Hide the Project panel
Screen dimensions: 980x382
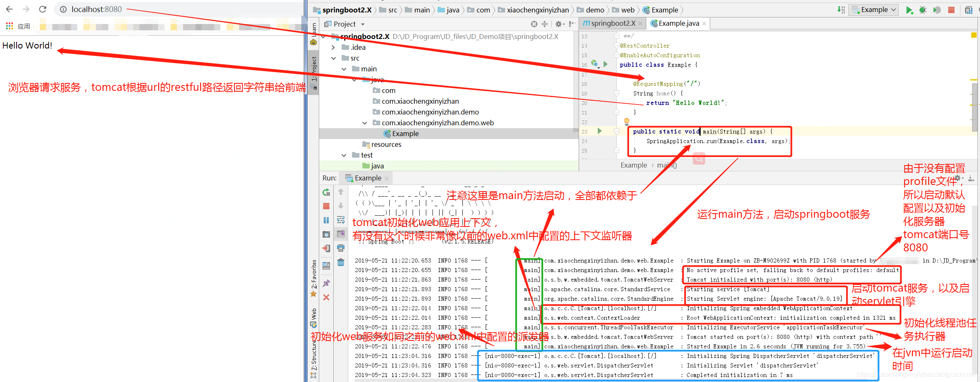coord(572,24)
